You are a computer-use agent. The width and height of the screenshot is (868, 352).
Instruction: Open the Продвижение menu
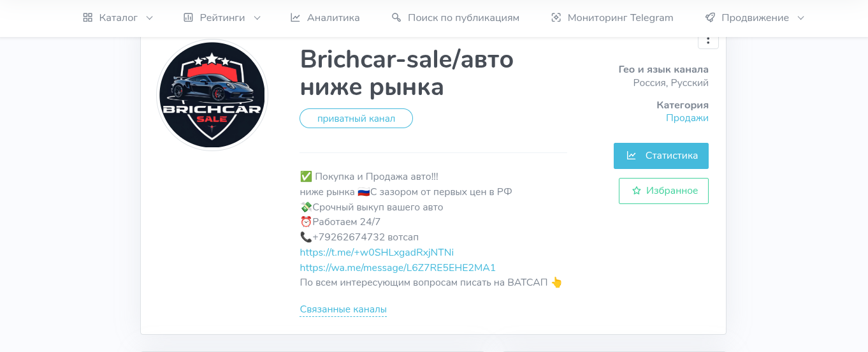pos(755,18)
